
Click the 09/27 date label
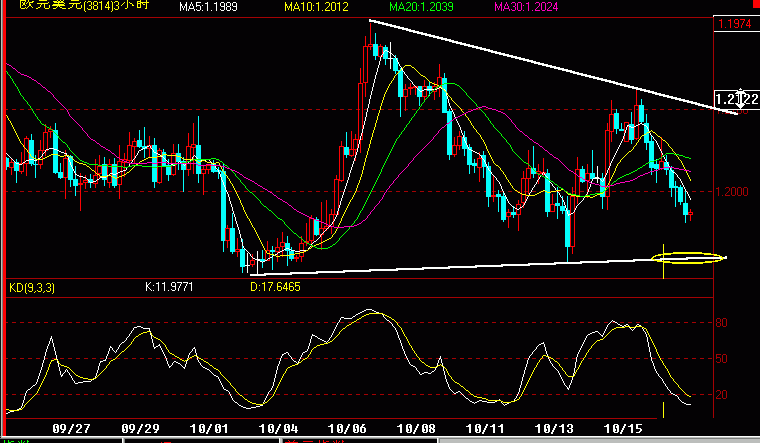pyautogui.click(x=71, y=429)
